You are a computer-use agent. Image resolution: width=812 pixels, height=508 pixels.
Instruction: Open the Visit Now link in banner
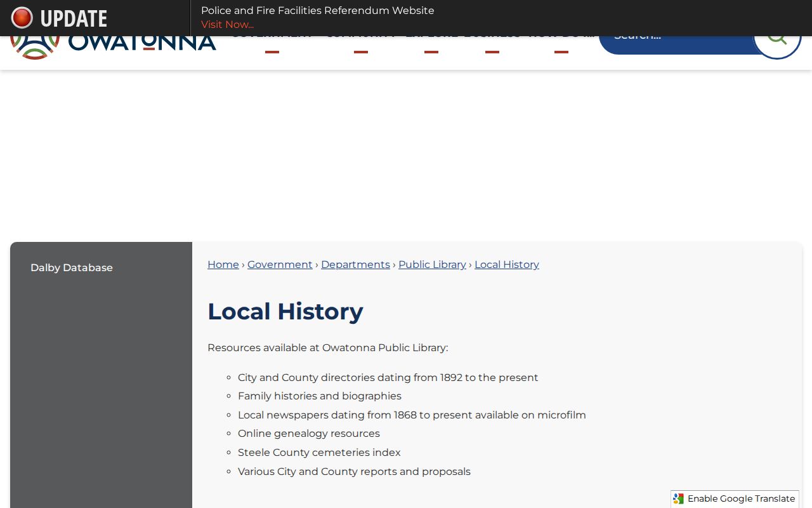pos(227,25)
